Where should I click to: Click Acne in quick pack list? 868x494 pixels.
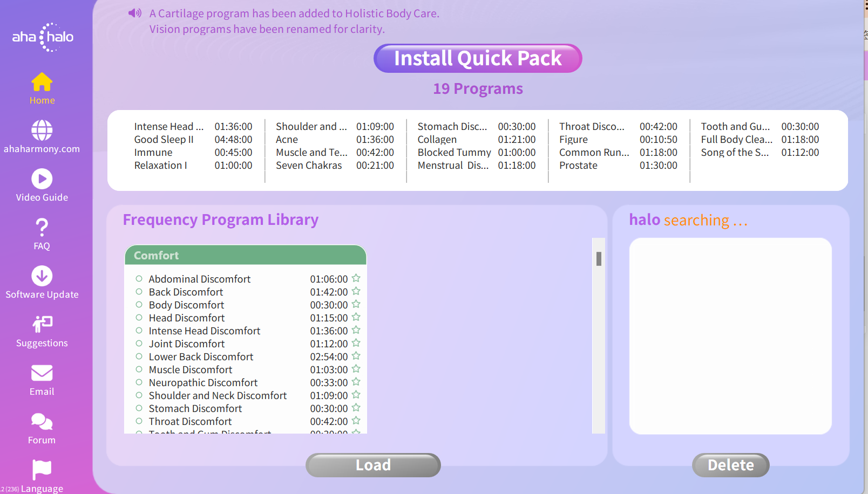287,140
